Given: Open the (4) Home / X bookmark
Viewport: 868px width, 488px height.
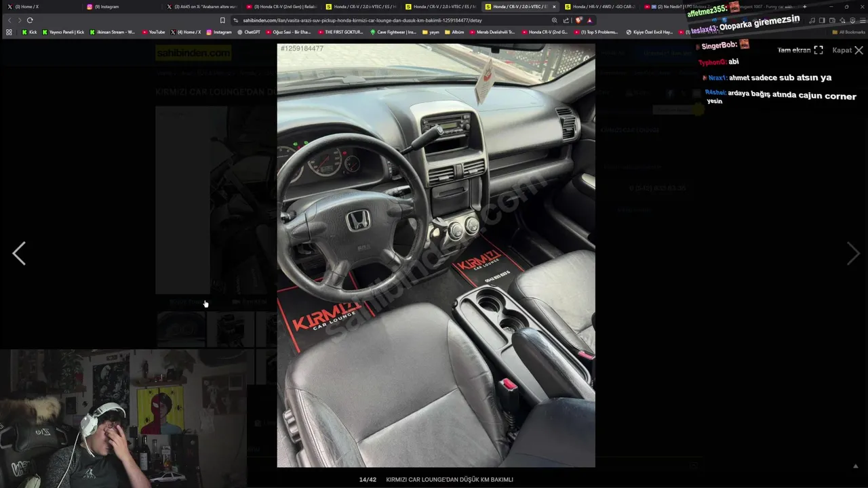Looking at the screenshot, I should click(186, 32).
